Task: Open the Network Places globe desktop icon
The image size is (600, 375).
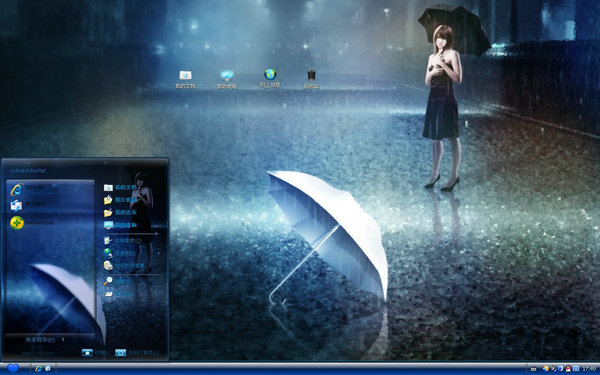Action: (270, 78)
